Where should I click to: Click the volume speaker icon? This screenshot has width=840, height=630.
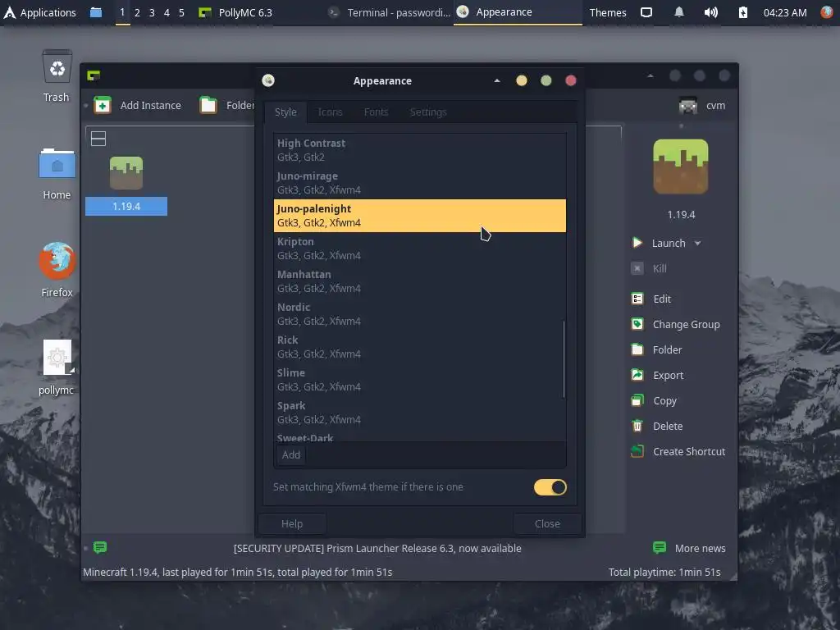point(711,12)
